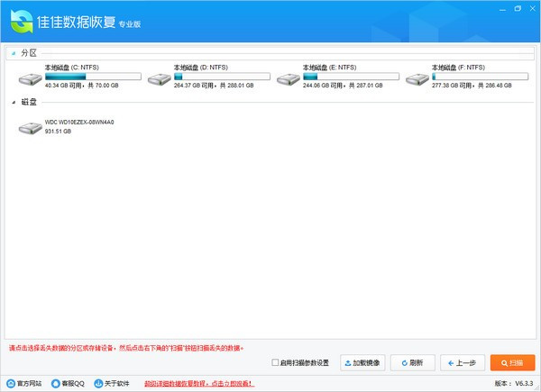Open the detailed data recovery tutorial link

[199, 383]
